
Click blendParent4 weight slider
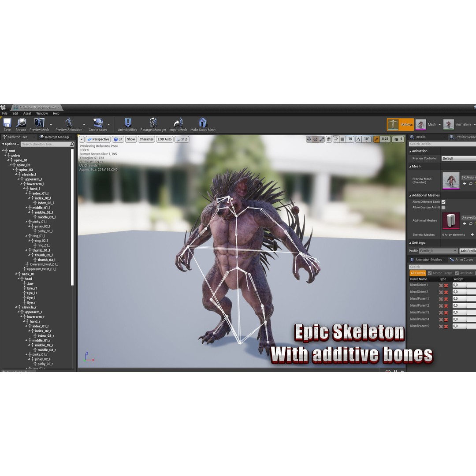(464, 320)
